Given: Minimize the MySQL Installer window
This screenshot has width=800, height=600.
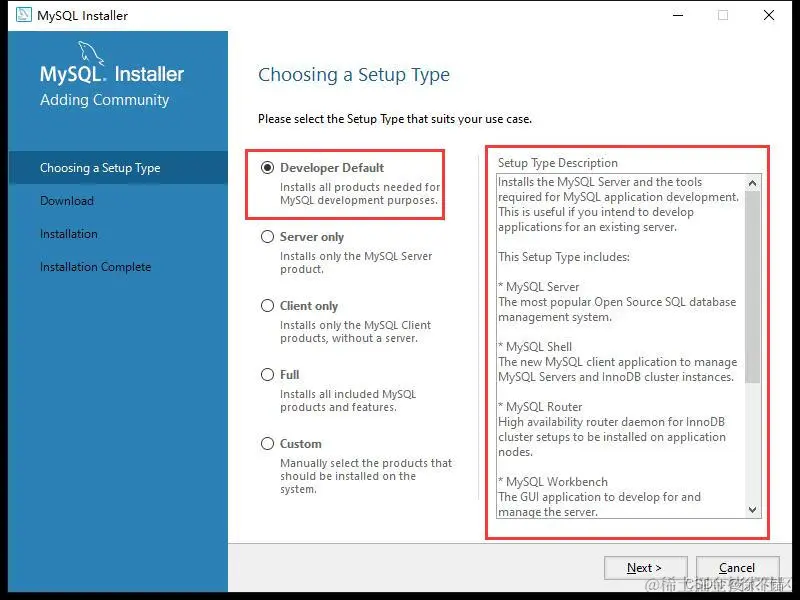Looking at the screenshot, I should pyautogui.click(x=678, y=15).
